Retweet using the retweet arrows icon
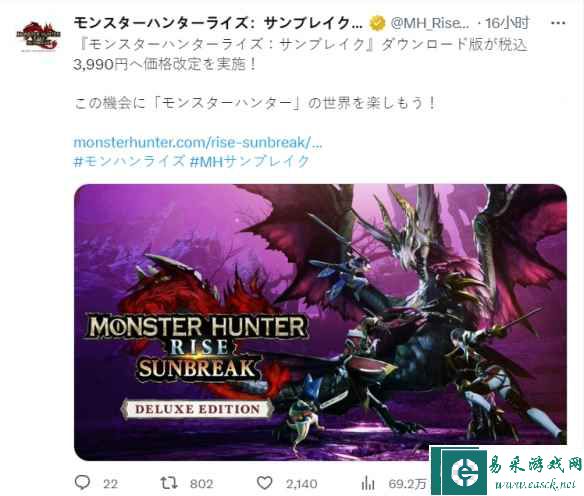This screenshot has height=496, width=584. tap(169, 483)
